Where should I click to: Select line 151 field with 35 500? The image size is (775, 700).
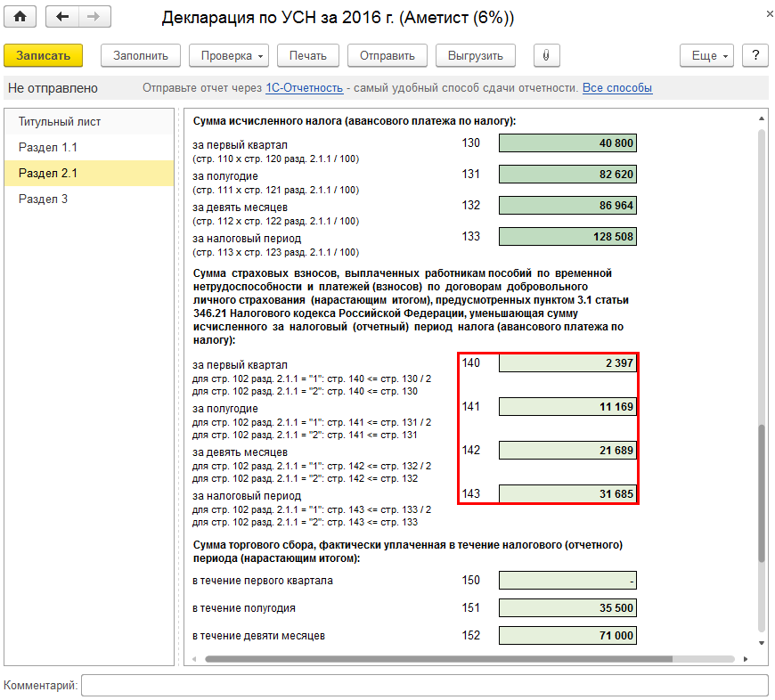(x=567, y=608)
